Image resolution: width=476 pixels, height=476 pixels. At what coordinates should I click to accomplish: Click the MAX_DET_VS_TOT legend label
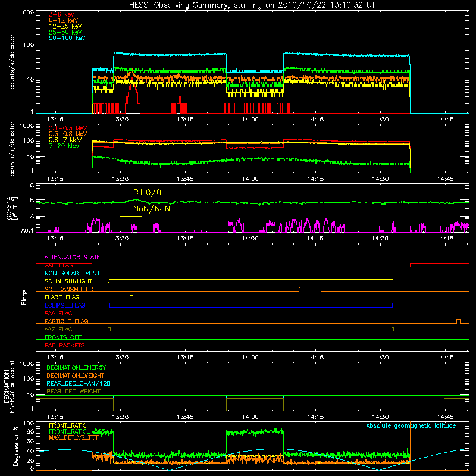[x=73, y=437]
